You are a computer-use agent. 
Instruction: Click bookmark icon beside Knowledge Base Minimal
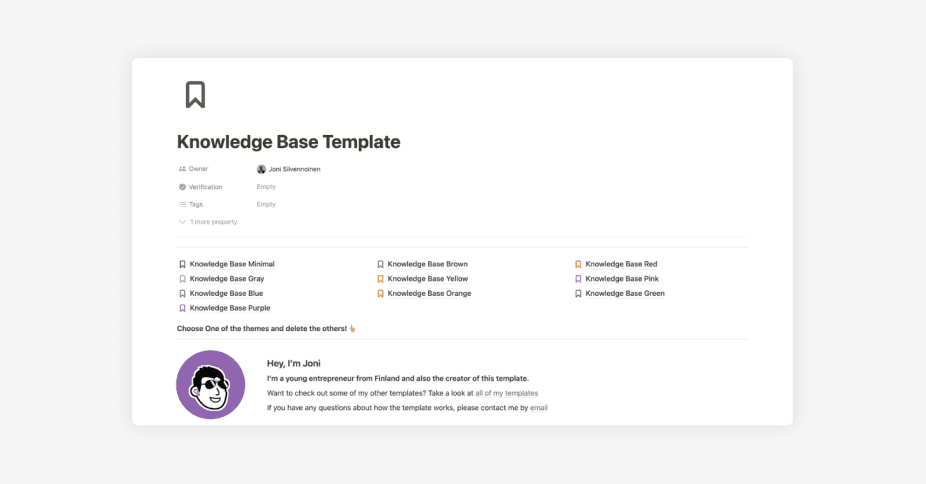(x=182, y=264)
